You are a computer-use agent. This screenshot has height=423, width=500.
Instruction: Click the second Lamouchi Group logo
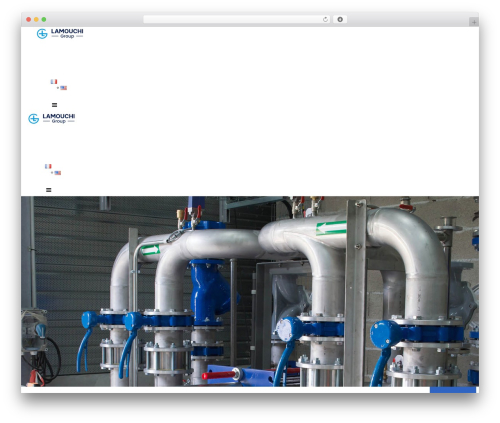52,118
